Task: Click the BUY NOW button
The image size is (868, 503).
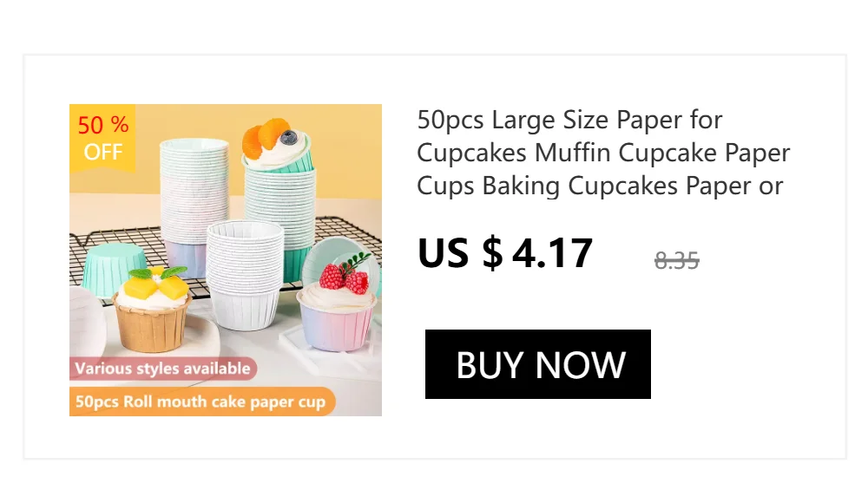Action: [537, 364]
